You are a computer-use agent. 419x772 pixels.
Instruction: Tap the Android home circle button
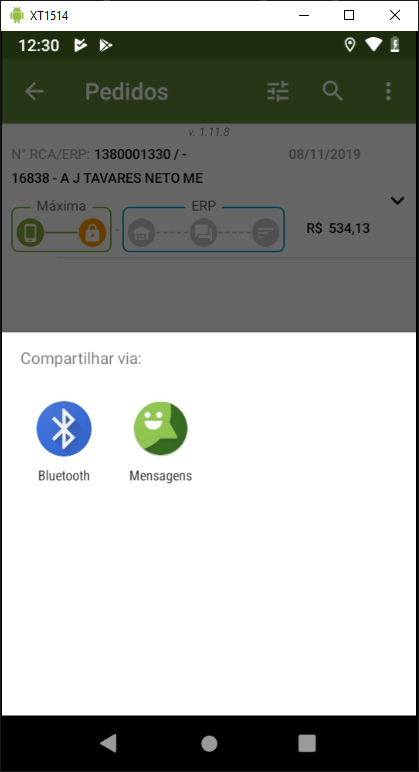point(209,743)
